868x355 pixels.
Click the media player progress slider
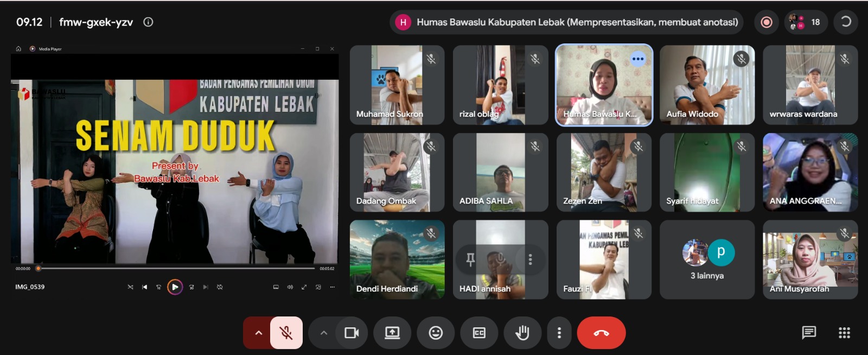[176, 268]
